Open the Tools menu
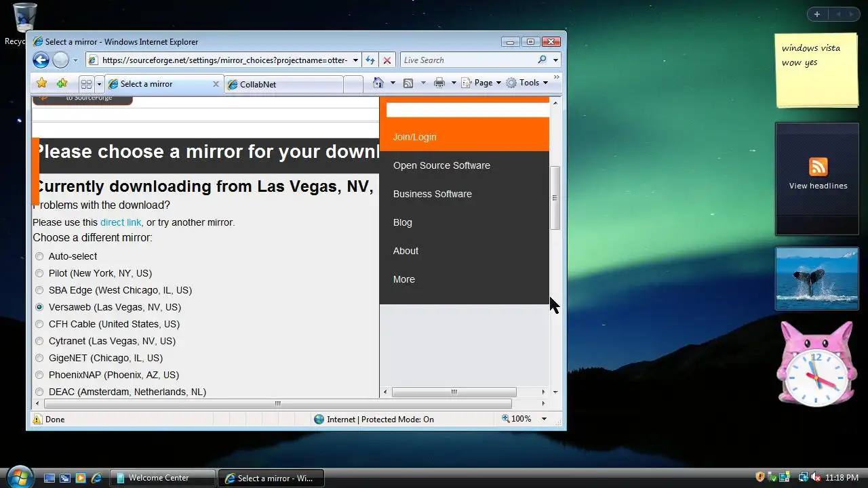Image resolution: width=868 pixels, height=488 pixels. click(x=527, y=83)
